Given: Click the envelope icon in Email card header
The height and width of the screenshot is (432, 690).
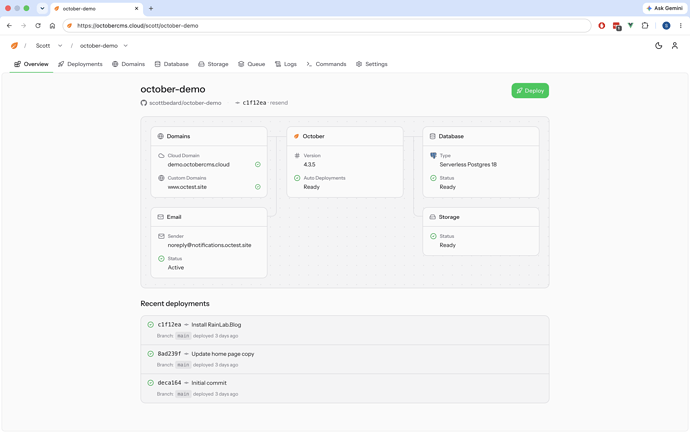Looking at the screenshot, I should [161, 217].
